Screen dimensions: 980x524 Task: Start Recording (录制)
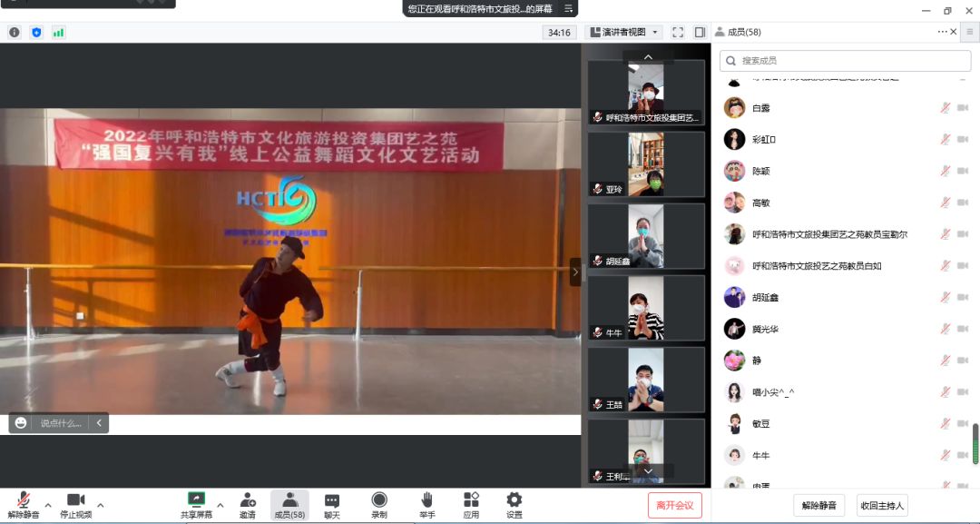pos(379,505)
